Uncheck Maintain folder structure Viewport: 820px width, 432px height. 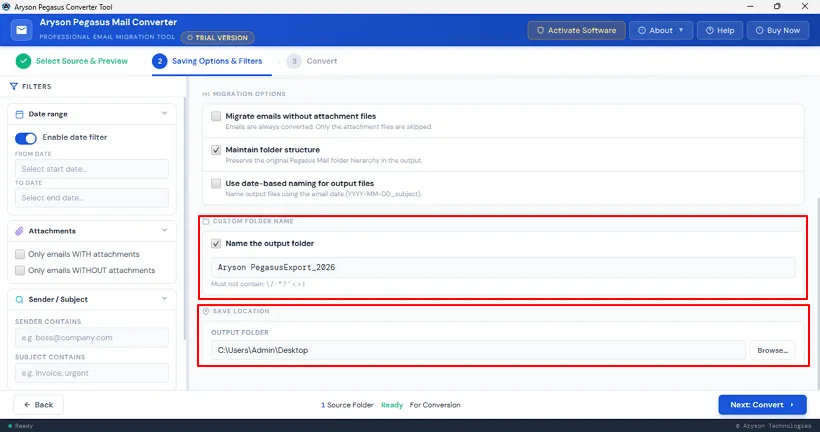(216, 150)
